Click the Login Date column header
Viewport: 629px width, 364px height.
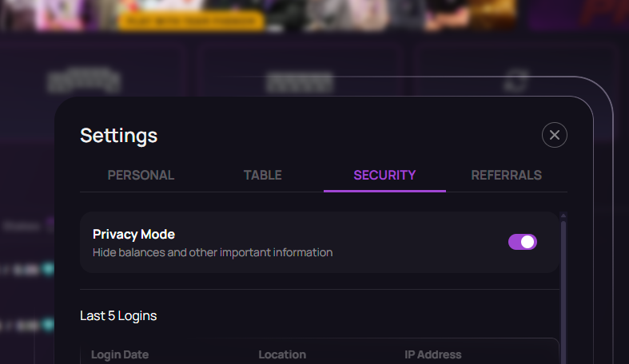[120, 354]
